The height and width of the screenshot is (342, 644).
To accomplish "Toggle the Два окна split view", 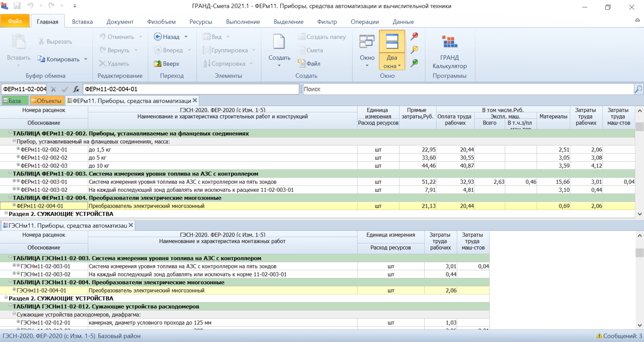I will 392,43.
